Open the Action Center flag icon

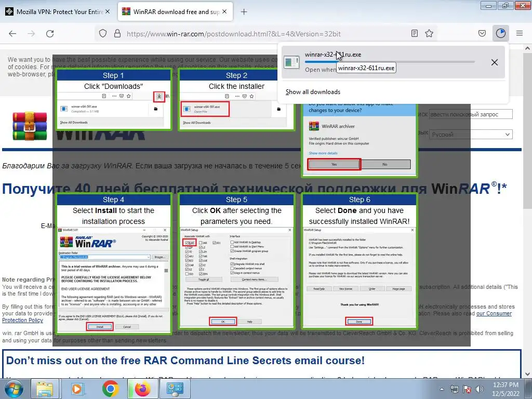[467, 389]
